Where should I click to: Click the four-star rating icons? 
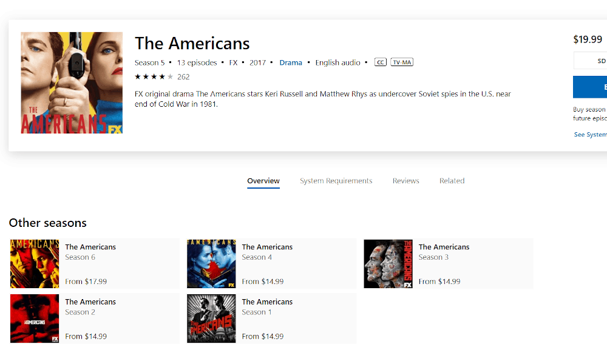tap(154, 76)
